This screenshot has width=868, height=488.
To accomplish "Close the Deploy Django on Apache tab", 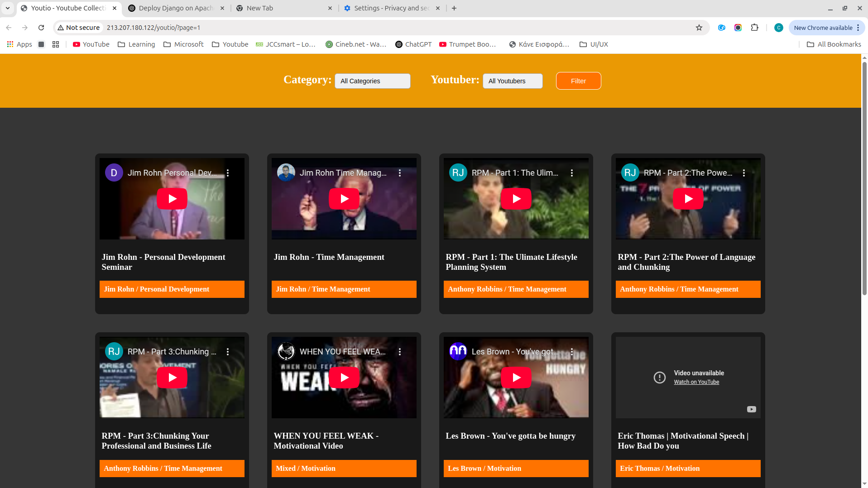I will (x=222, y=8).
